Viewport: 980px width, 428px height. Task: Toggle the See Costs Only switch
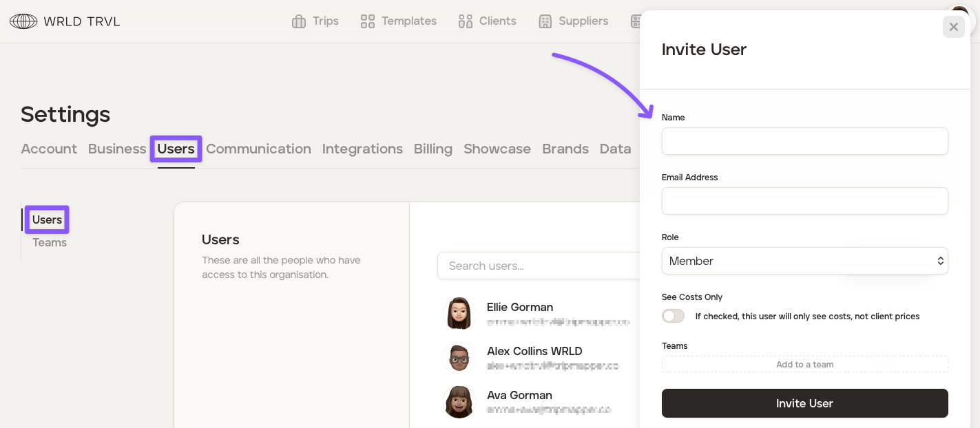673,316
